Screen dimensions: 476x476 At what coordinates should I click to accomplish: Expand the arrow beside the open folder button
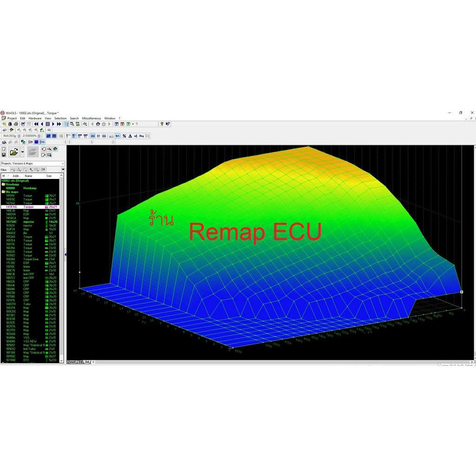[22, 152]
